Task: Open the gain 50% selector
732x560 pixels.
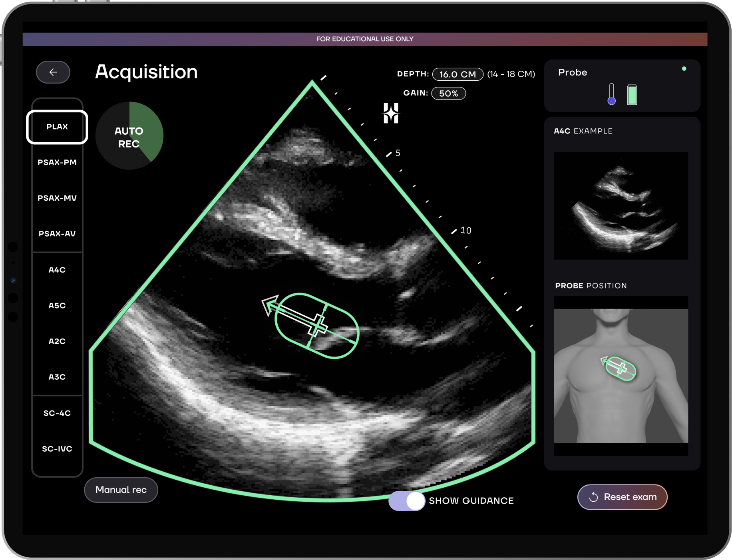Action: coord(448,94)
